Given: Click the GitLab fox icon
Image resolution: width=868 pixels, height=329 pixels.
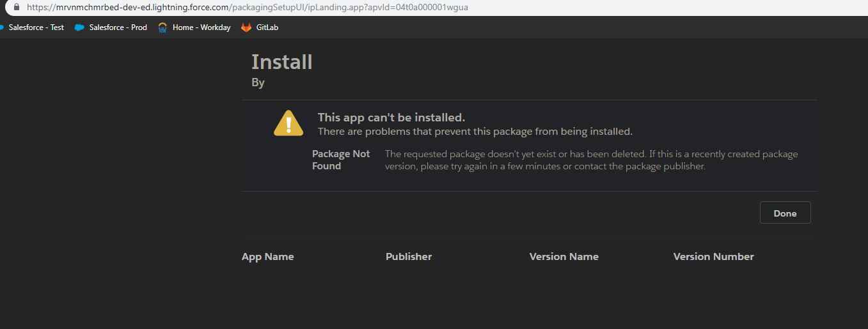Looking at the screenshot, I should [x=246, y=27].
